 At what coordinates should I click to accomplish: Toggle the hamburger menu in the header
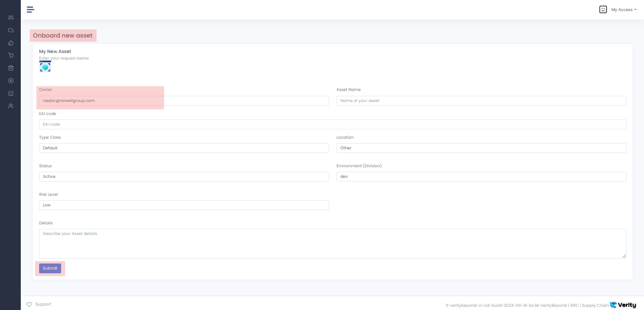[30, 9]
